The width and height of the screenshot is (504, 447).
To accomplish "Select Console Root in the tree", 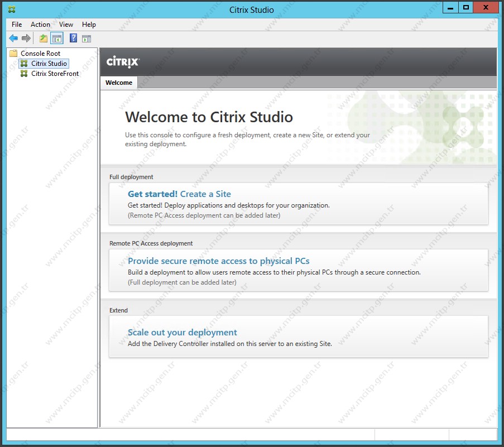I will (x=41, y=54).
